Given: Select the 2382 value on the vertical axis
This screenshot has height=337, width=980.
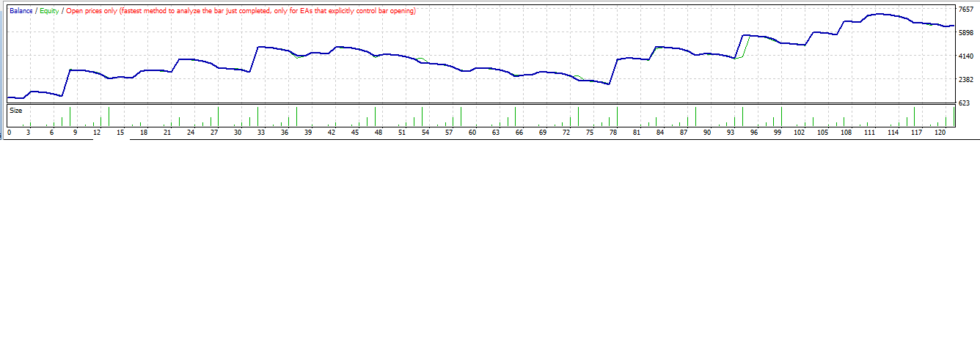Looking at the screenshot, I should tap(966, 79).
